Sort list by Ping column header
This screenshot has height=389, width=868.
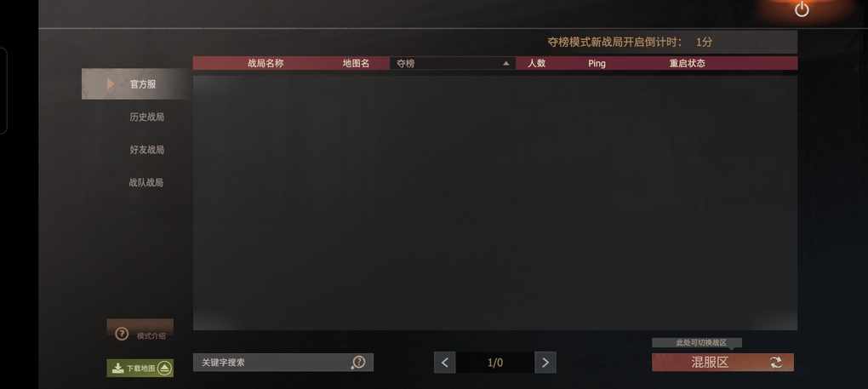(597, 63)
